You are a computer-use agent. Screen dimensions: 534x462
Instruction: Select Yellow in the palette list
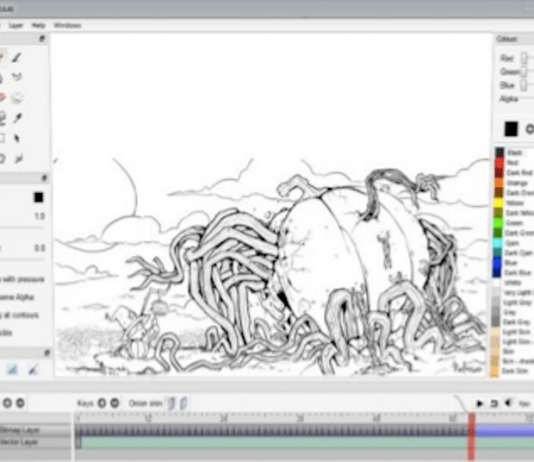coord(514,203)
